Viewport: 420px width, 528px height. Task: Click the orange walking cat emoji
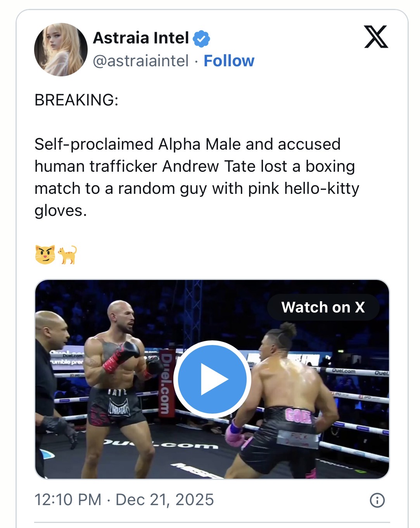point(68,255)
